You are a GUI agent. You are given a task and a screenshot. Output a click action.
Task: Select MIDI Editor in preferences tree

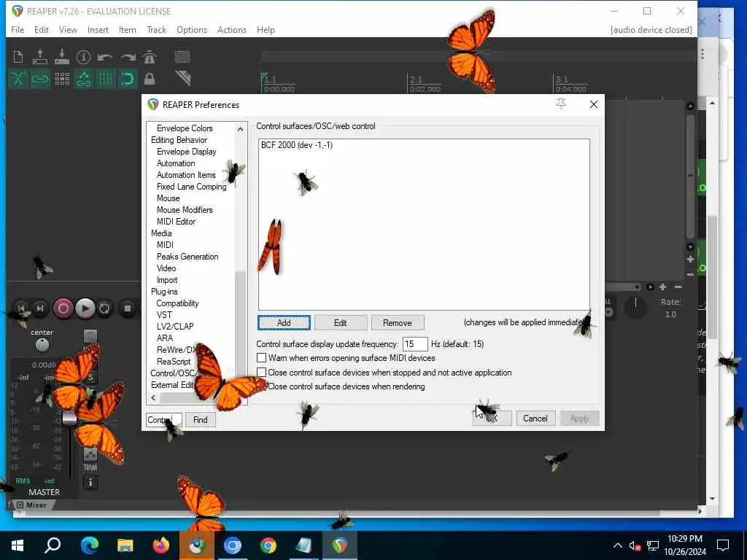pos(176,222)
